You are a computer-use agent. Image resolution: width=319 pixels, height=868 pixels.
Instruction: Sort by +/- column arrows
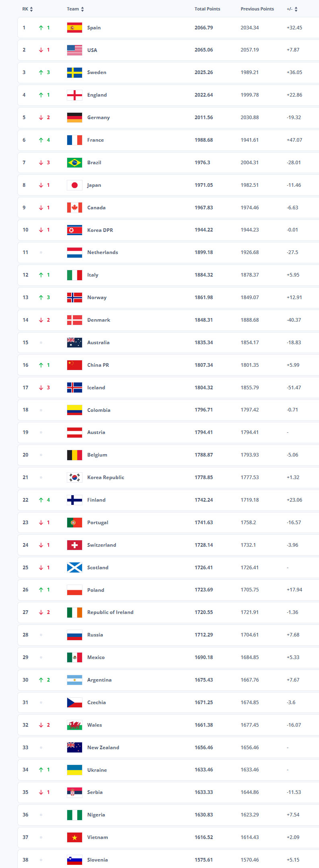coord(296,9)
